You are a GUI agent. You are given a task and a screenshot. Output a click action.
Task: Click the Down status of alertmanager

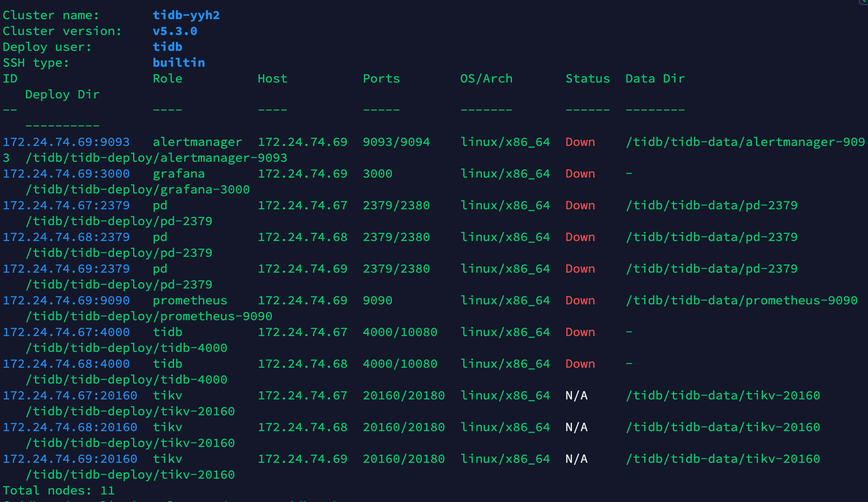[x=580, y=142]
